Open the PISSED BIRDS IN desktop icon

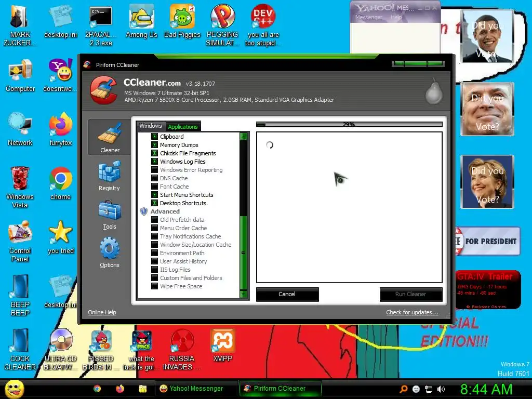click(x=101, y=350)
